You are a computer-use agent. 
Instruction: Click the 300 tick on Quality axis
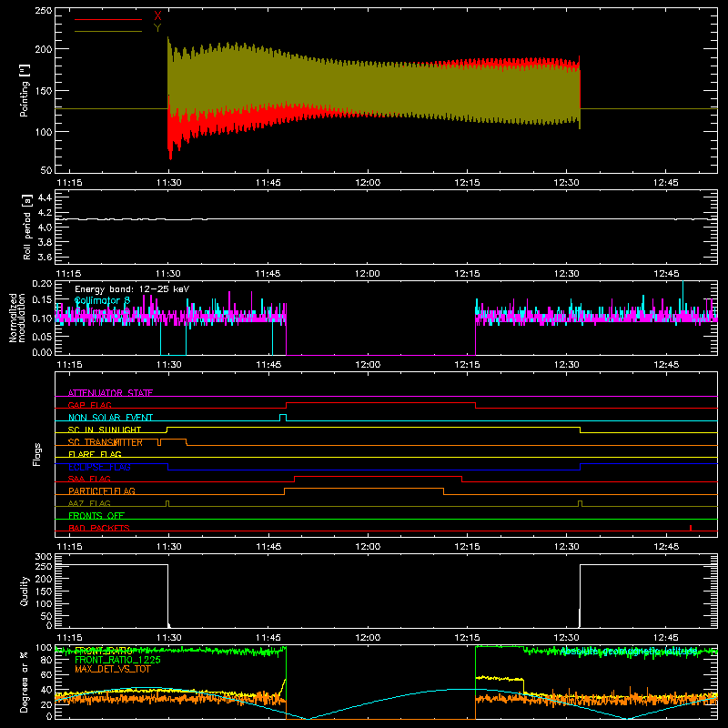tap(44, 557)
